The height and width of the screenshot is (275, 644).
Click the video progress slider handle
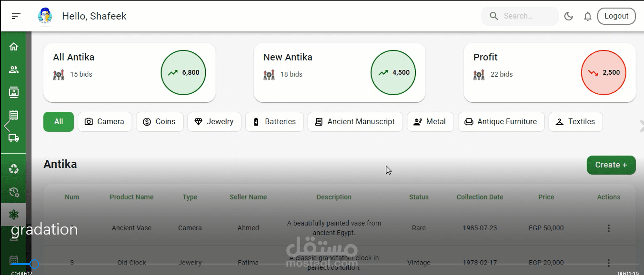click(x=34, y=264)
